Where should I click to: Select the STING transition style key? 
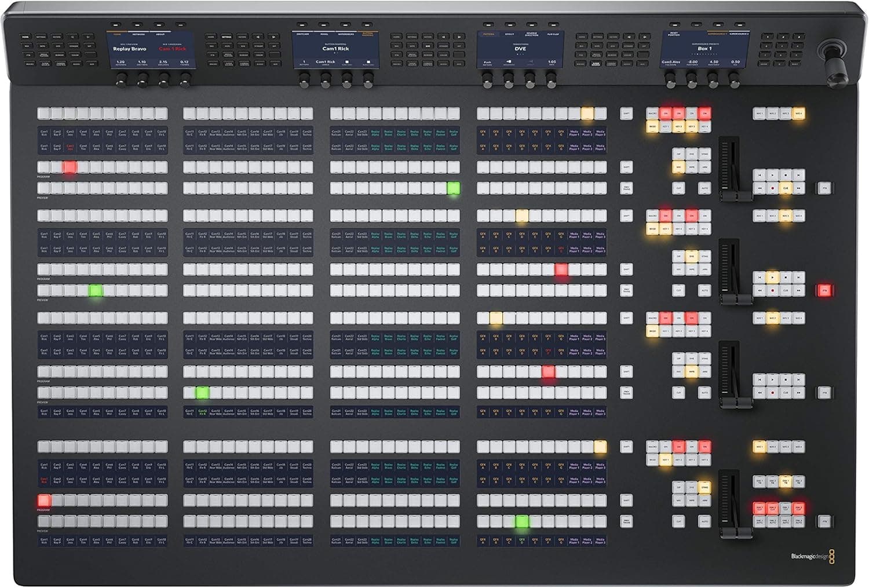705,154
